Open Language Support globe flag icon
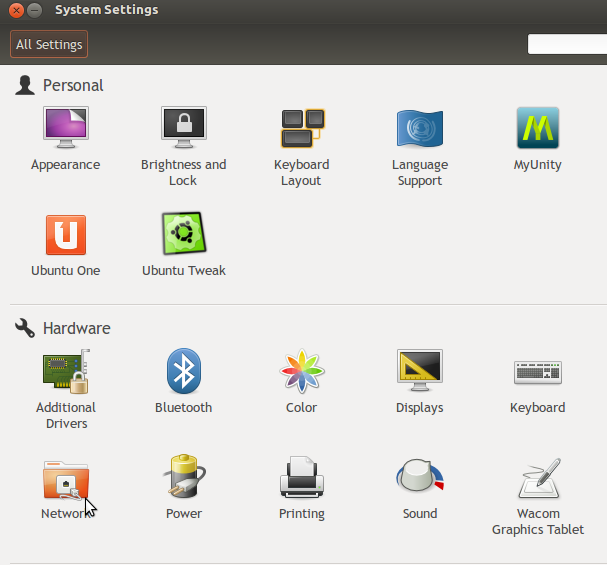 420,128
